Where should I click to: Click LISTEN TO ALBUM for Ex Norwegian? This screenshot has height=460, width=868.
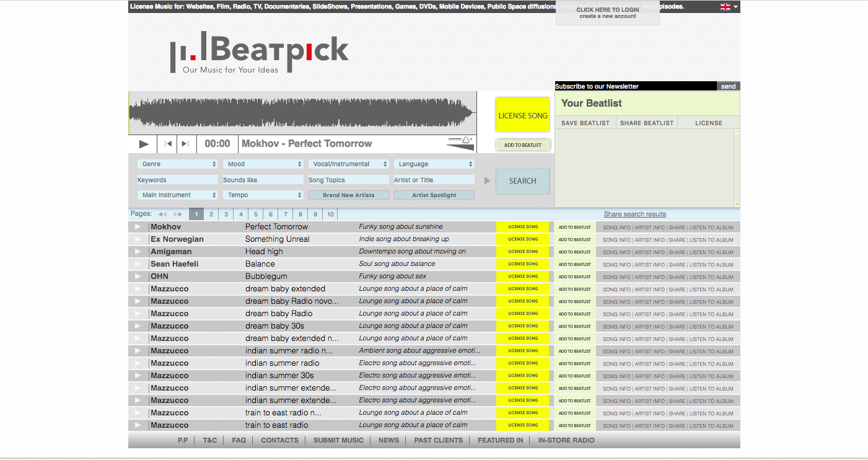click(711, 240)
